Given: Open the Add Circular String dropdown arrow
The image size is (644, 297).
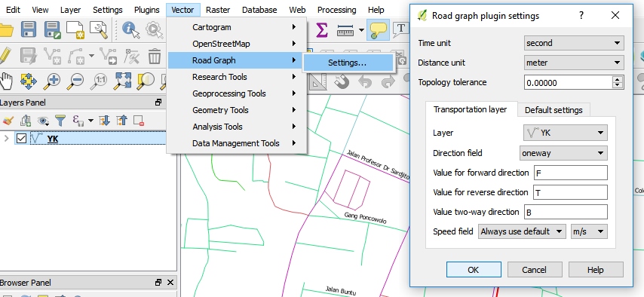Looking at the screenshot, I should 90,56.
